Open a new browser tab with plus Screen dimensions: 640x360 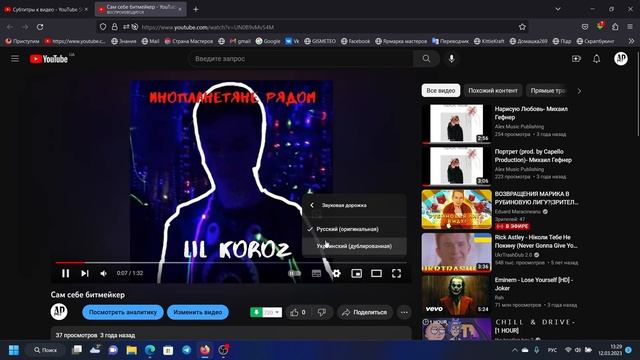[196, 9]
